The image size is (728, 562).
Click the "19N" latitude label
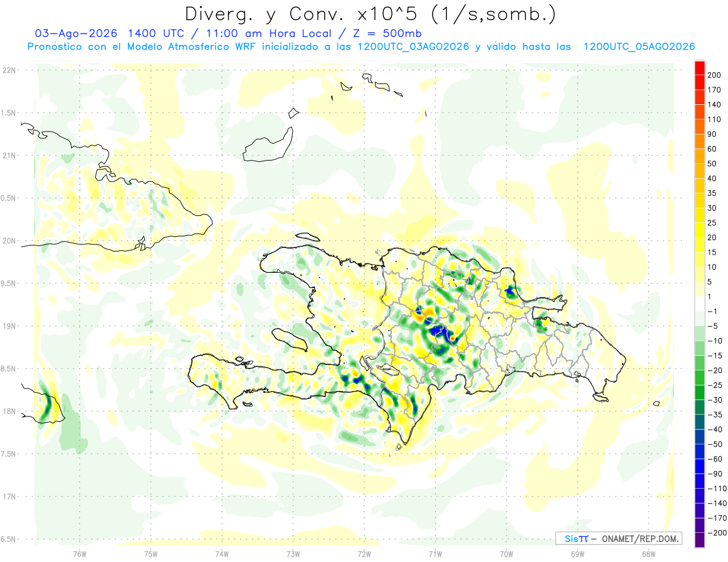(9, 326)
